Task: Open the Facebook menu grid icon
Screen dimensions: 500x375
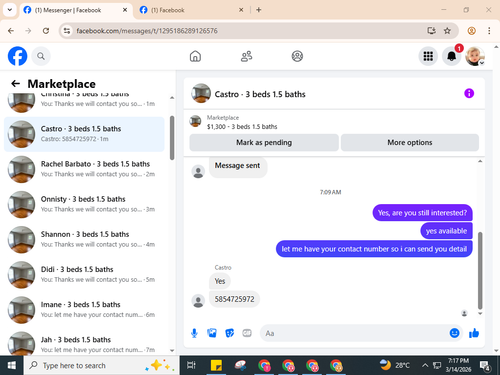Action: pos(428,56)
